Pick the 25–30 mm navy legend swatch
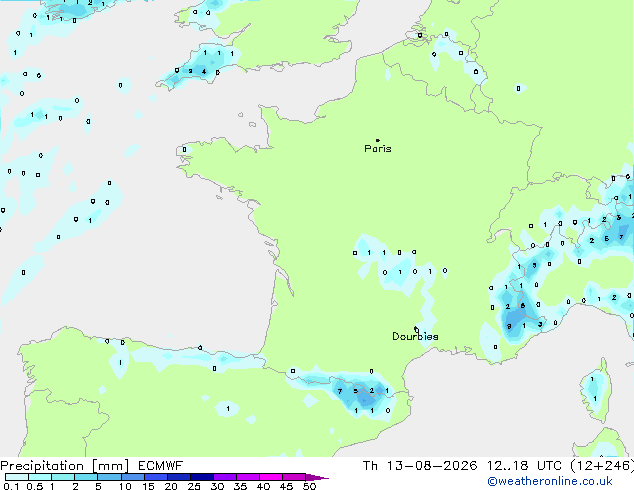The width and height of the screenshot is (634, 490). pyautogui.click(x=202, y=477)
